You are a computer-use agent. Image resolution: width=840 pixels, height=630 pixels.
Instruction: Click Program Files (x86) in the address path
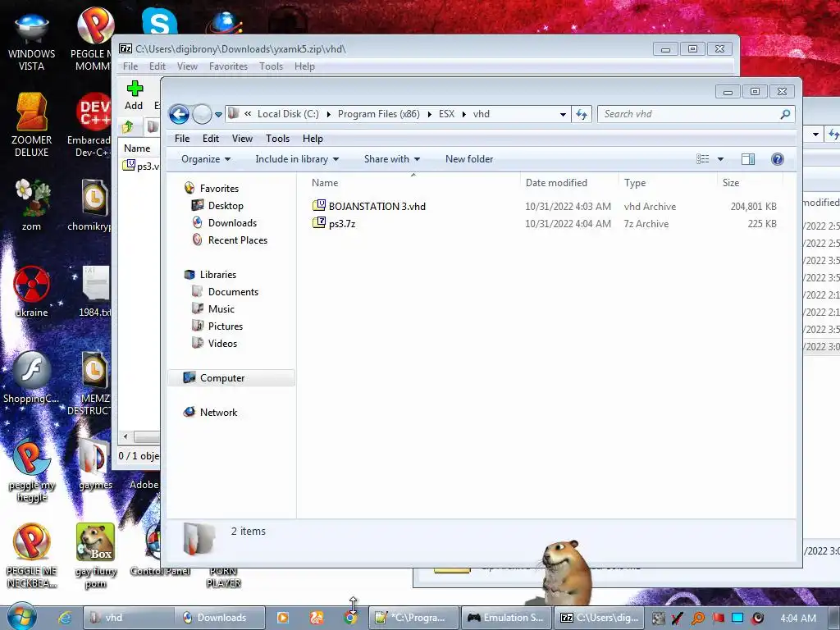point(378,114)
